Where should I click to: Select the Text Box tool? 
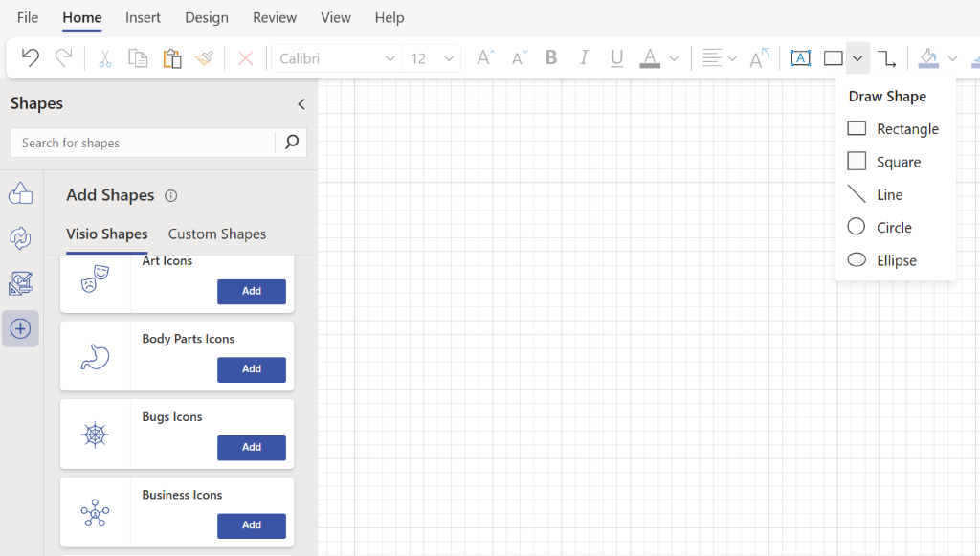pos(800,58)
